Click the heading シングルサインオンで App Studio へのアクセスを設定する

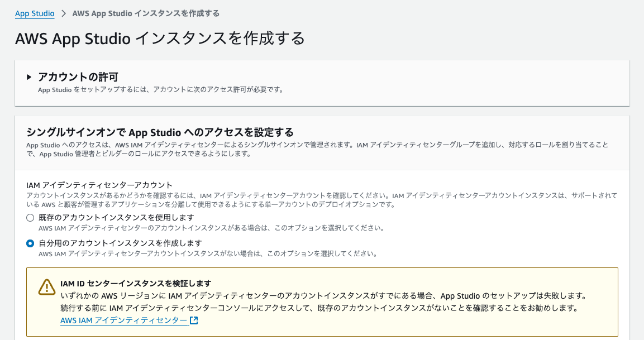coord(160,132)
